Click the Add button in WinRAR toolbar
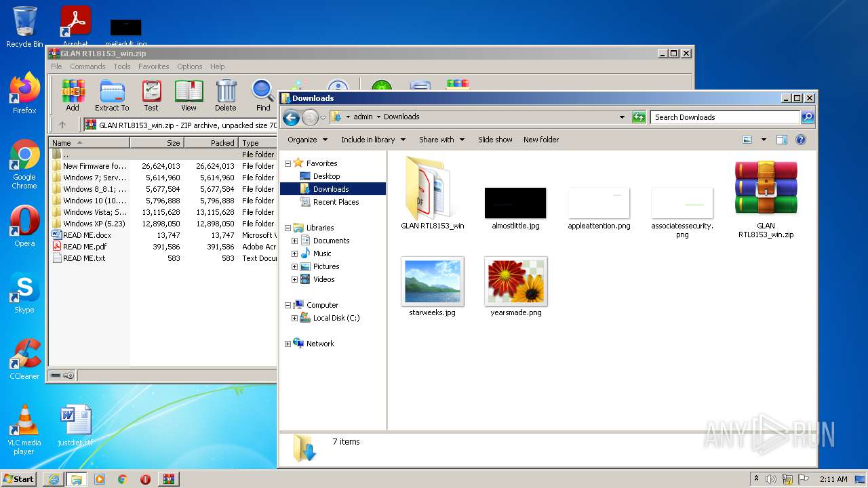Viewport: 868px width, 488px height. [x=73, y=96]
